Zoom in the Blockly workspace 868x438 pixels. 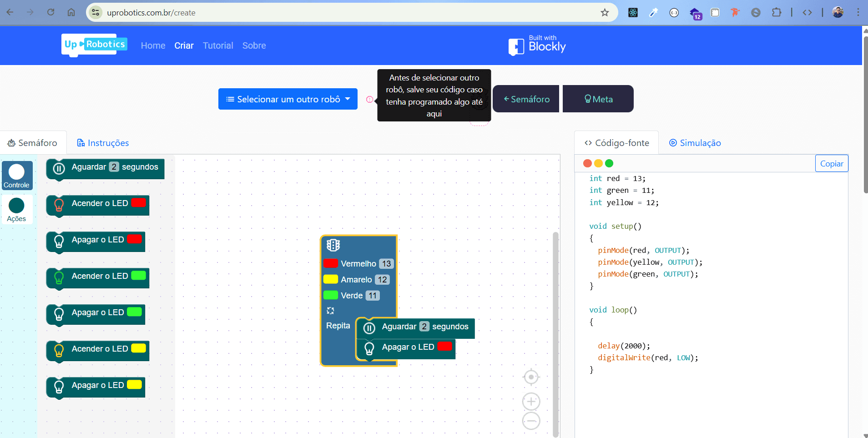[531, 402]
